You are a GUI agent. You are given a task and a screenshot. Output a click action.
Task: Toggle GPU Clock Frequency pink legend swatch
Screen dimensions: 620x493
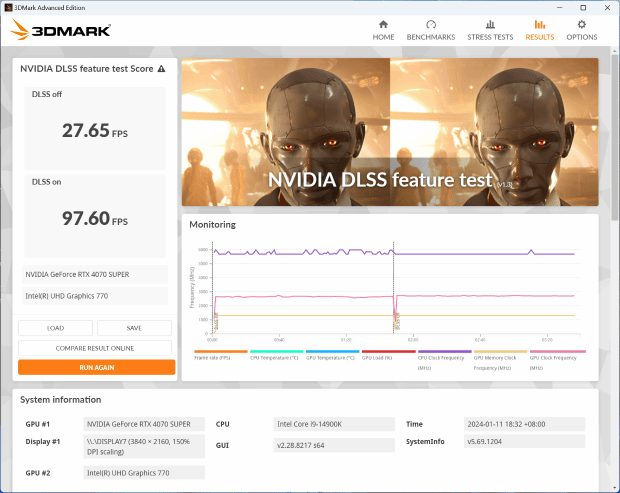pyautogui.click(x=558, y=351)
